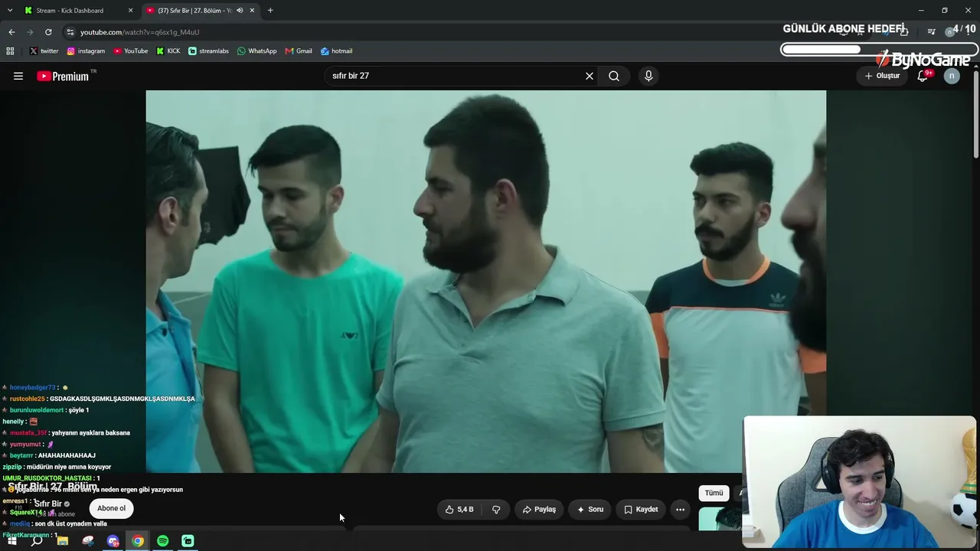Go forward in browser history

(30, 32)
